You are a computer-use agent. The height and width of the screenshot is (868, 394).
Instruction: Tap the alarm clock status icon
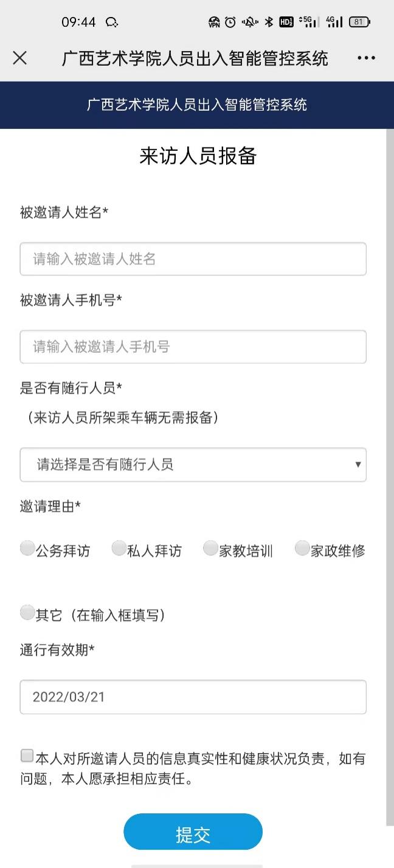point(230,23)
